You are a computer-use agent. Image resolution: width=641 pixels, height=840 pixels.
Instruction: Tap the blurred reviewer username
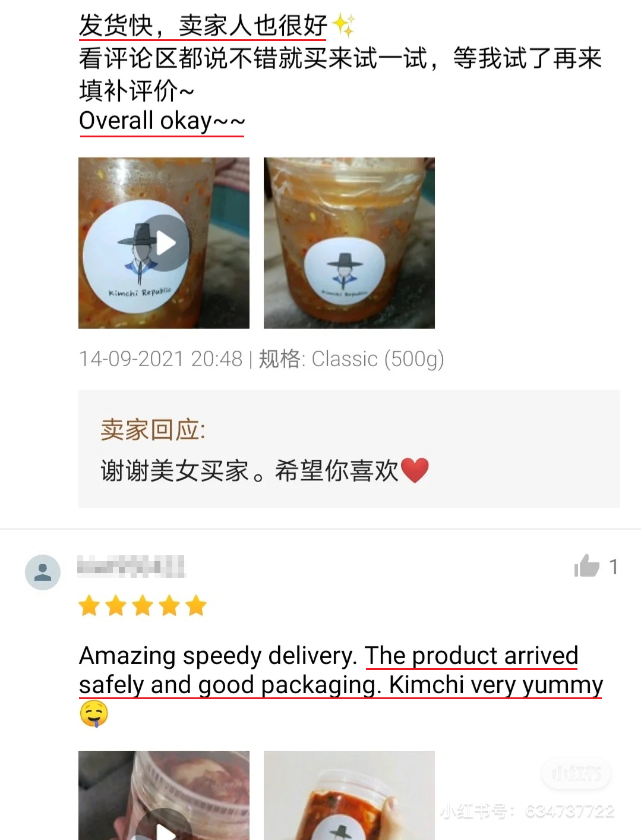131,567
